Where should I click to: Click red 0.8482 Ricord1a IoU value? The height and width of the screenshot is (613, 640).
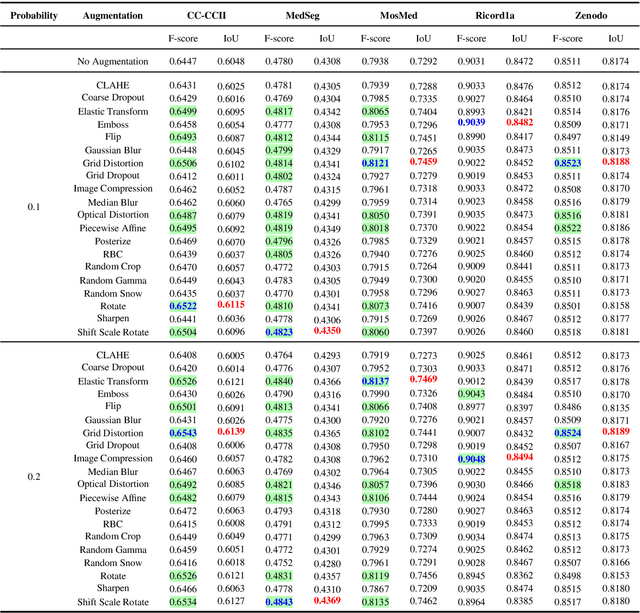point(520,122)
